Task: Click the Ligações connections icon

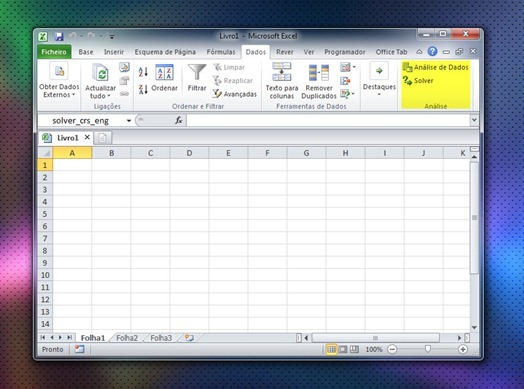Action: [124, 67]
